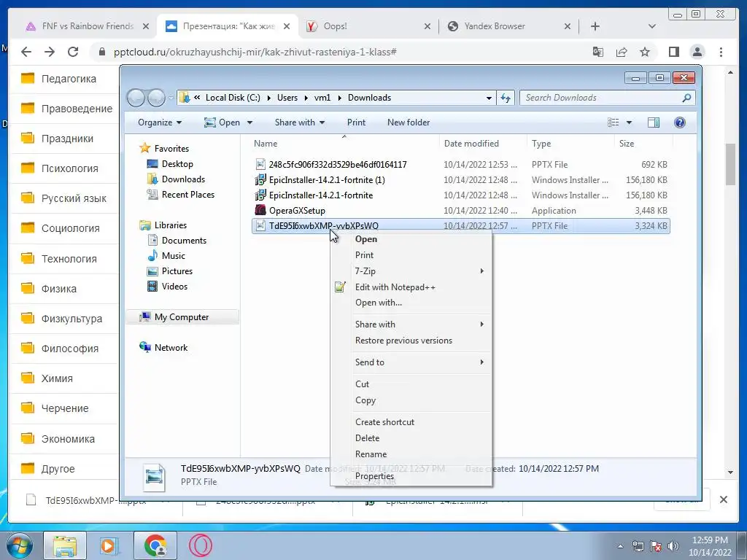Switch to the Oops! tab
This screenshot has height=560, width=747.
point(367,26)
